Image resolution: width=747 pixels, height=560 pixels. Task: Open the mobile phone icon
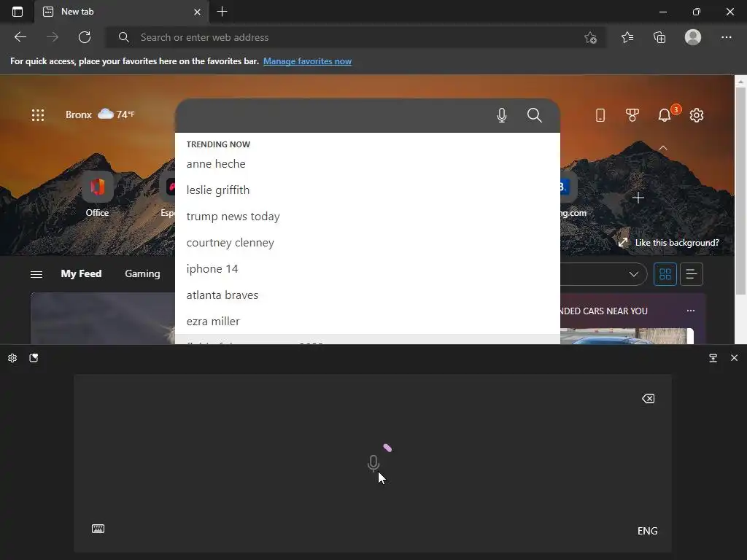coord(600,115)
